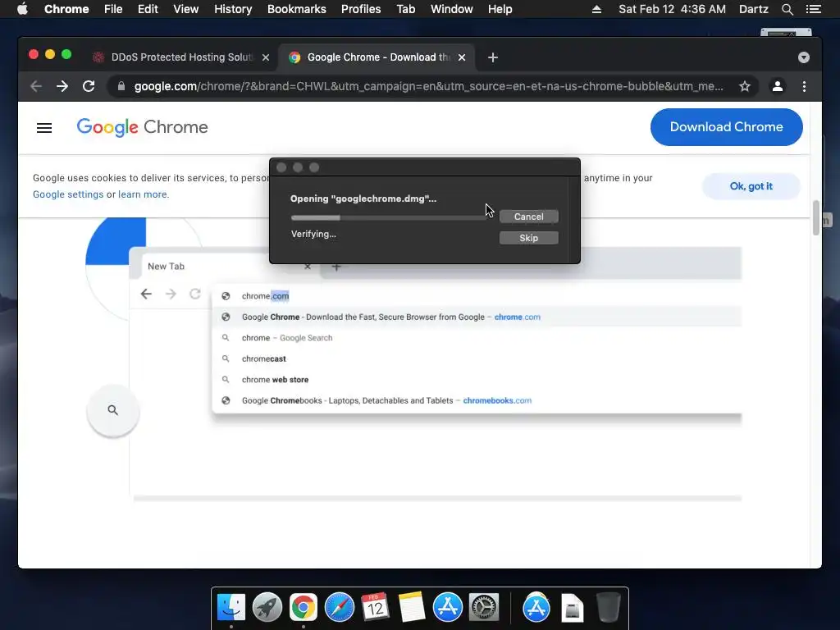Close the Google Chrome Download tab

click(x=462, y=57)
